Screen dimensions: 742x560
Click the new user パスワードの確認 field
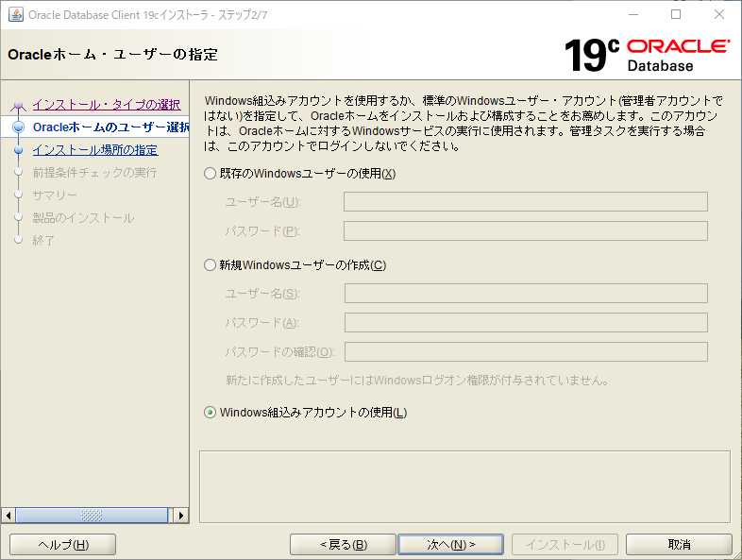[525, 352]
